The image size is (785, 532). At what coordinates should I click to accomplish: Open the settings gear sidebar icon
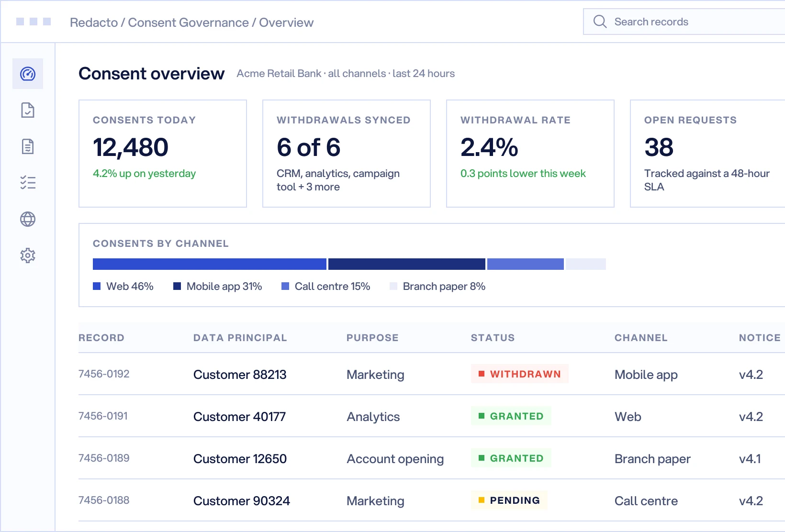[x=28, y=255]
